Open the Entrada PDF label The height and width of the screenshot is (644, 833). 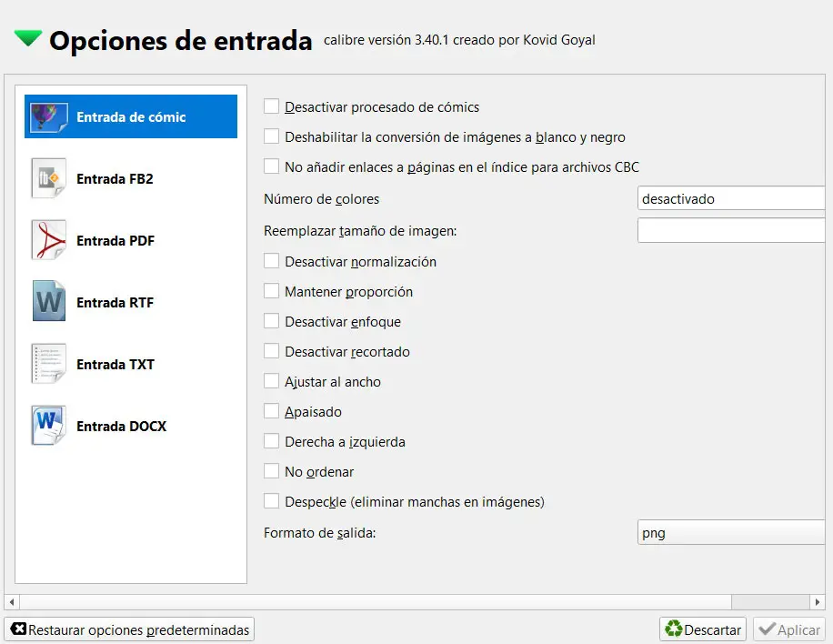click(115, 240)
